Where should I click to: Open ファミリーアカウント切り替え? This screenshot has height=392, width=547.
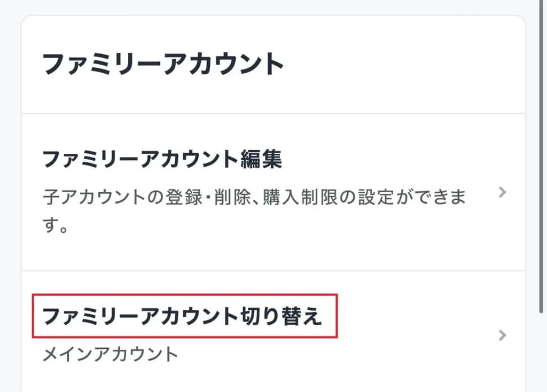(182, 317)
